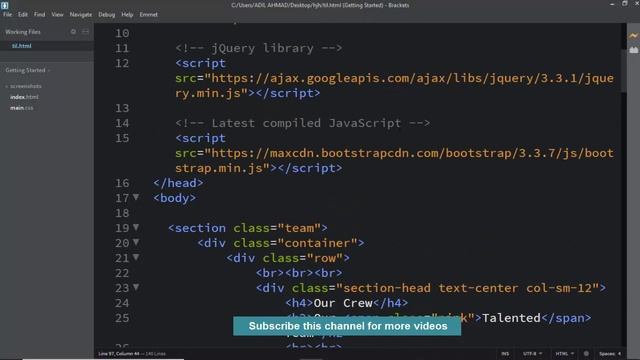Select til.html in Working Files
Screen dimensions: 640x360
pos(22,46)
